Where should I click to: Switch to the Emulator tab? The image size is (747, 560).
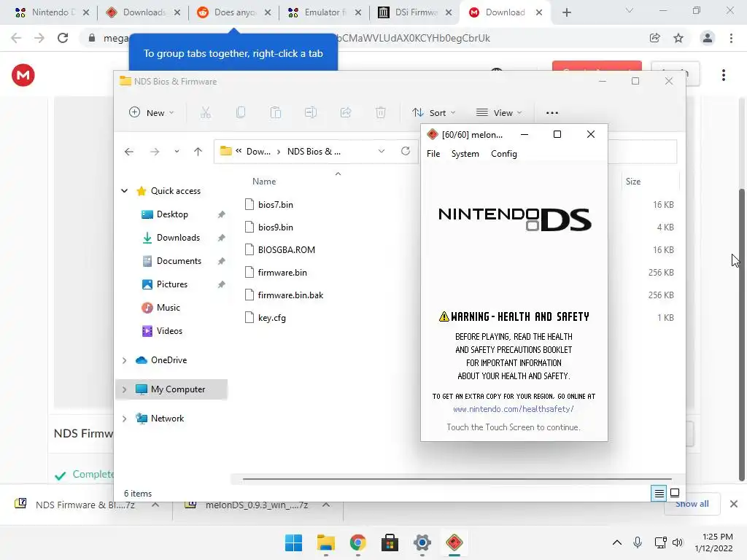point(324,12)
